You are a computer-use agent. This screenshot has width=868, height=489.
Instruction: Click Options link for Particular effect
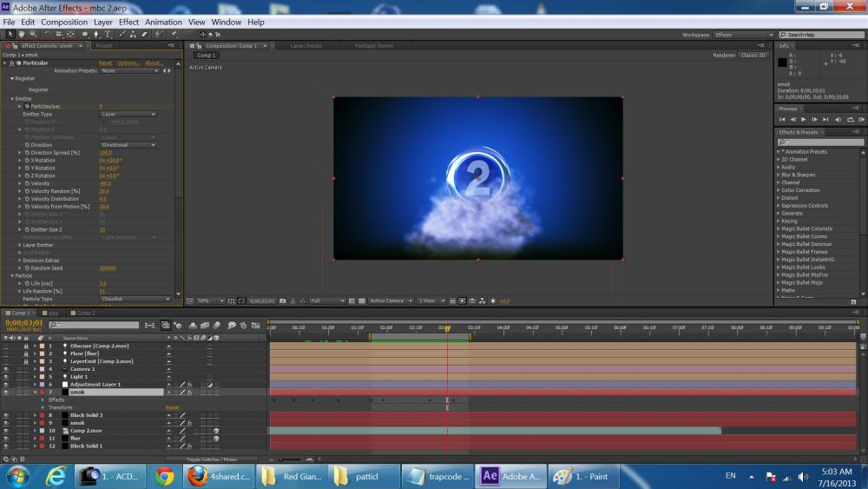[128, 63]
